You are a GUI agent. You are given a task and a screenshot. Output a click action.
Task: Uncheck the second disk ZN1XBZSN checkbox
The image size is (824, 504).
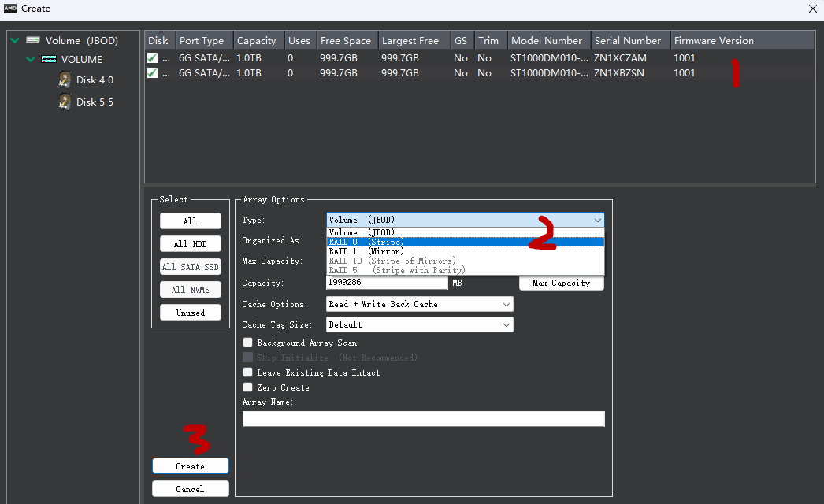pyautogui.click(x=152, y=72)
